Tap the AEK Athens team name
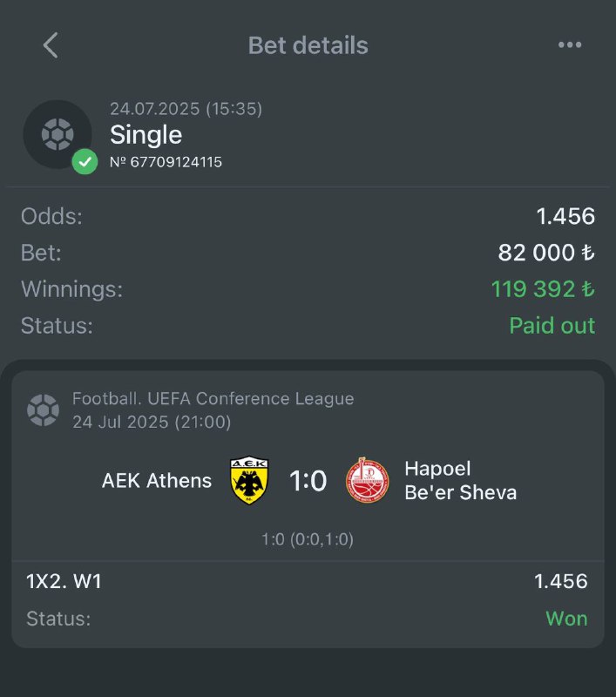The image size is (616, 697). pos(157,481)
